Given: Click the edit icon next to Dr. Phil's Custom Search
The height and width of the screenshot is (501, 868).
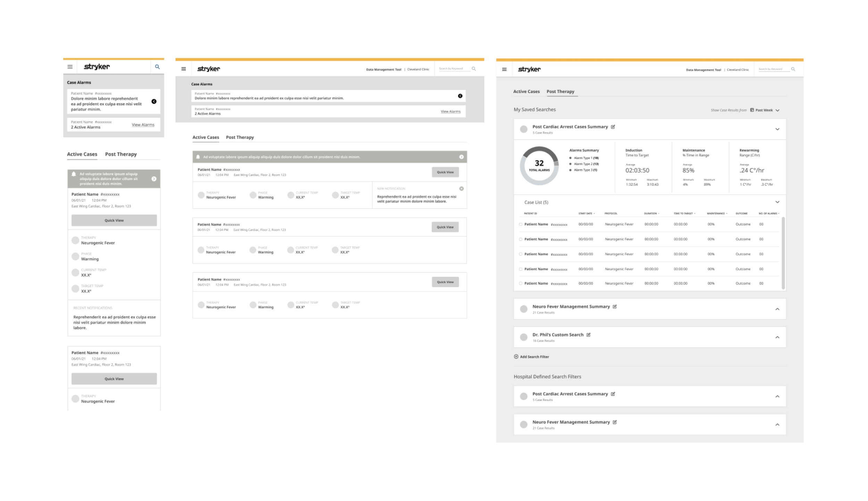Looking at the screenshot, I should coord(589,335).
